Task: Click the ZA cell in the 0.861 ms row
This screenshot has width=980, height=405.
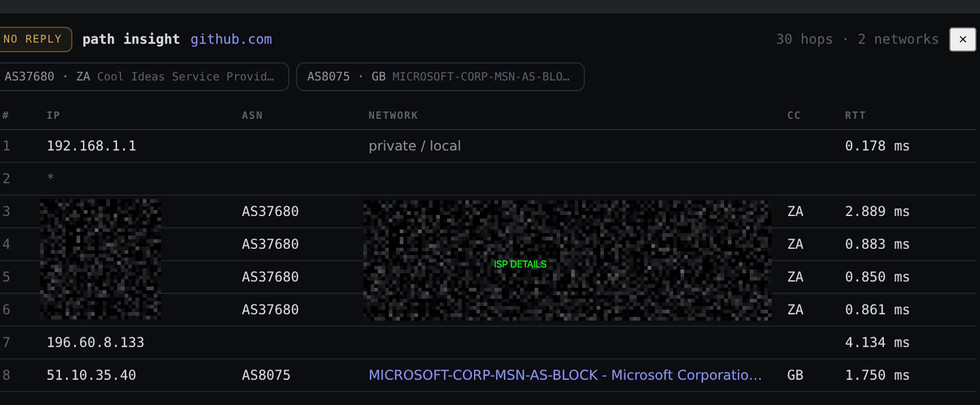Action: [x=795, y=310]
